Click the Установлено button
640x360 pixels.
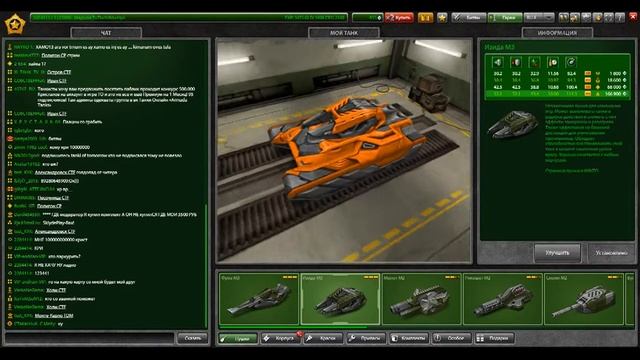tap(611, 253)
